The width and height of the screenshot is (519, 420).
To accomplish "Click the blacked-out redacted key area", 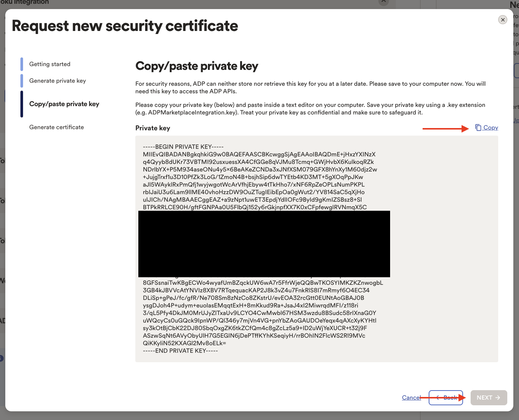I will (x=264, y=244).
